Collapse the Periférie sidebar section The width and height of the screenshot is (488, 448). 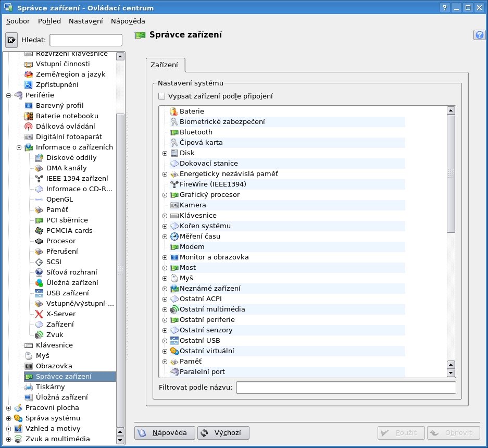click(8, 95)
